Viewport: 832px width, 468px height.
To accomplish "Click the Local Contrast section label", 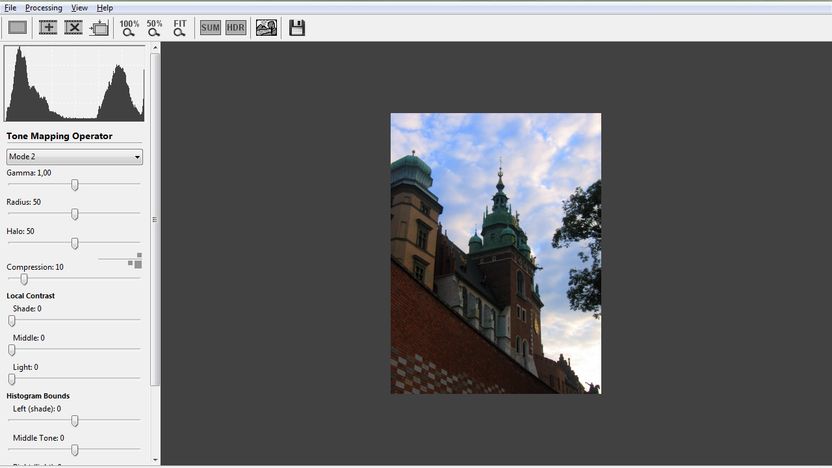I will tap(31, 296).
